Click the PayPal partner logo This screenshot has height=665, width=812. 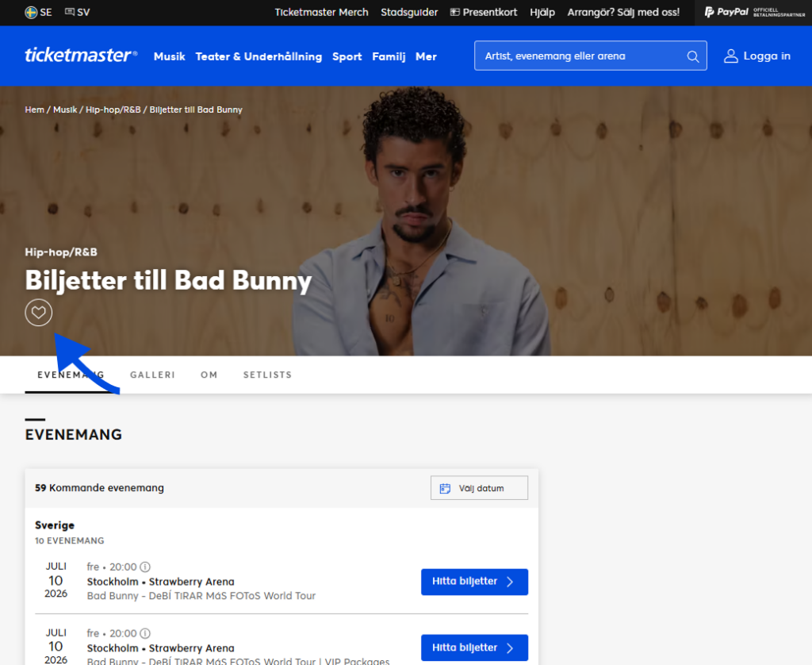click(x=754, y=13)
